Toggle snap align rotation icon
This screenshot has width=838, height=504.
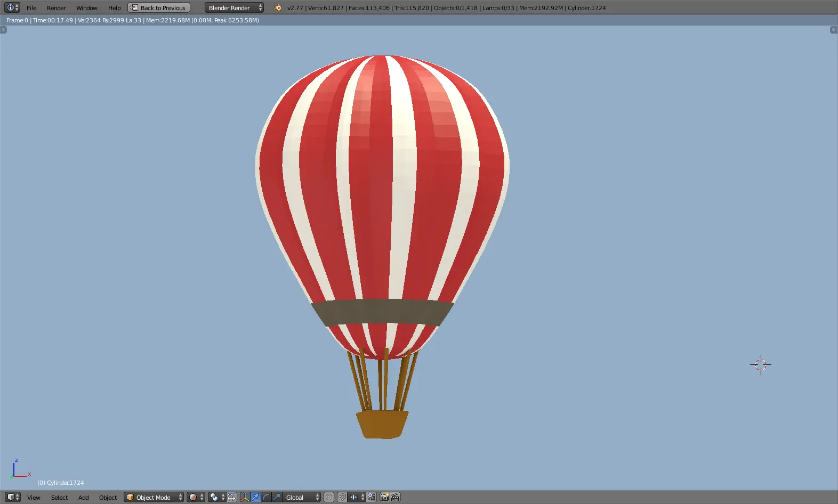(x=372, y=497)
